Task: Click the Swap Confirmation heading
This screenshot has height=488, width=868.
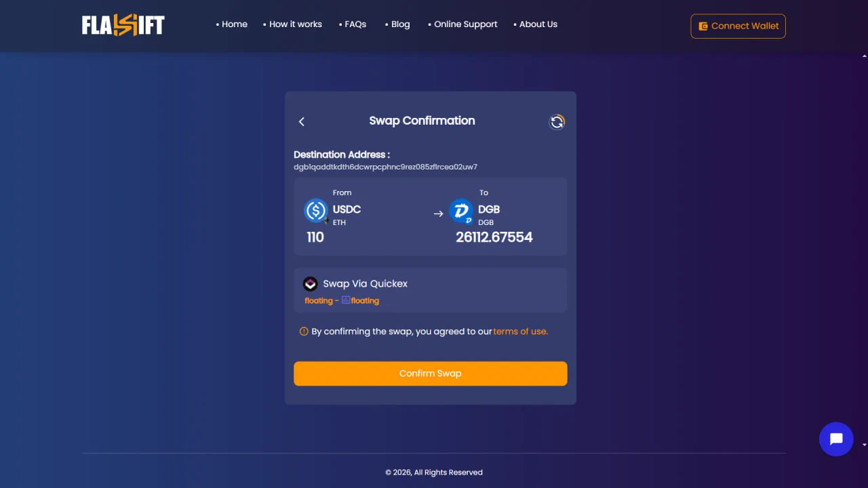Action: (422, 121)
